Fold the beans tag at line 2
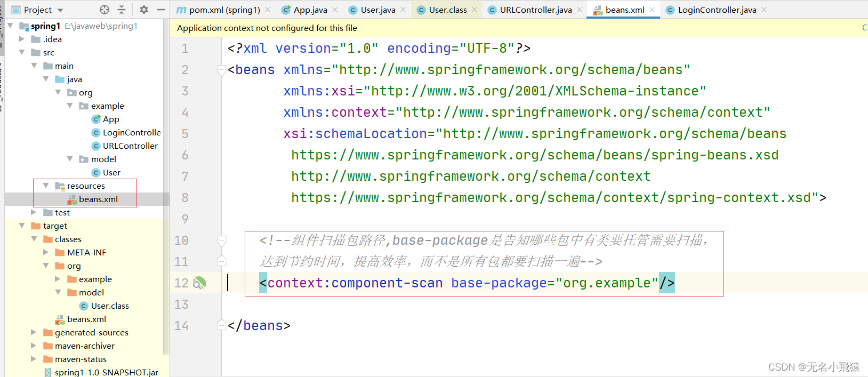Screen dimensions: 868x377 pyautogui.click(x=222, y=70)
